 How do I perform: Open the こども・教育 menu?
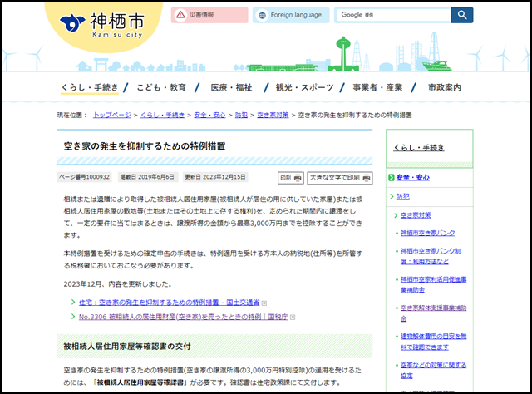coord(161,87)
